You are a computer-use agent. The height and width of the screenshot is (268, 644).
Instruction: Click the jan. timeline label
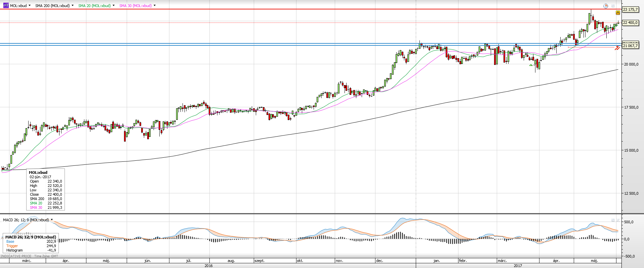pos(437,261)
